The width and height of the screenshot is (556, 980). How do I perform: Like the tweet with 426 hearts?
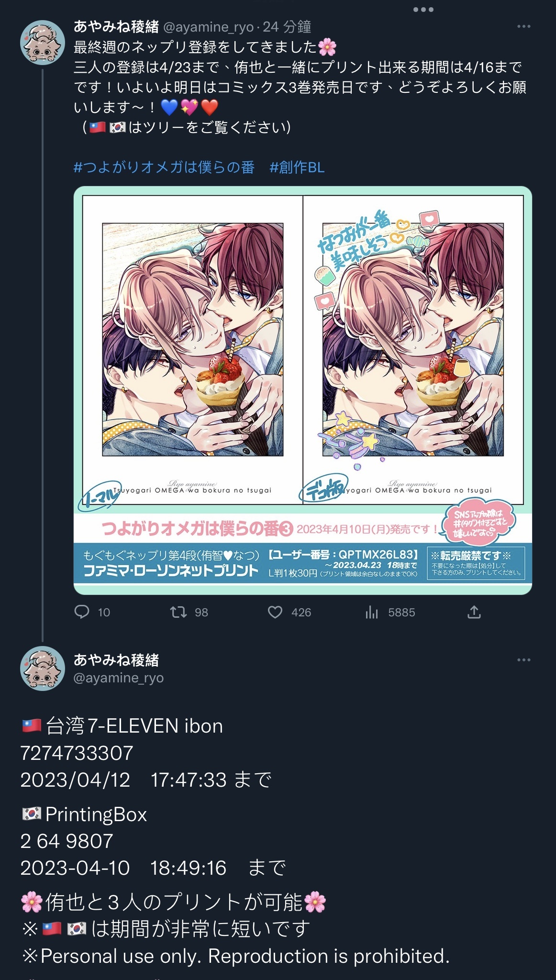pyautogui.click(x=275, y=612)
